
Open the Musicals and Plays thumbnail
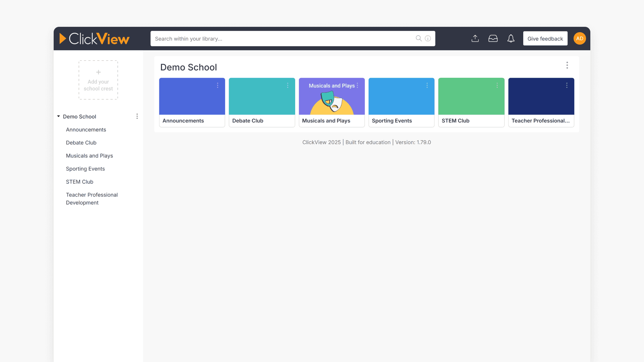[x=332, y=99]
